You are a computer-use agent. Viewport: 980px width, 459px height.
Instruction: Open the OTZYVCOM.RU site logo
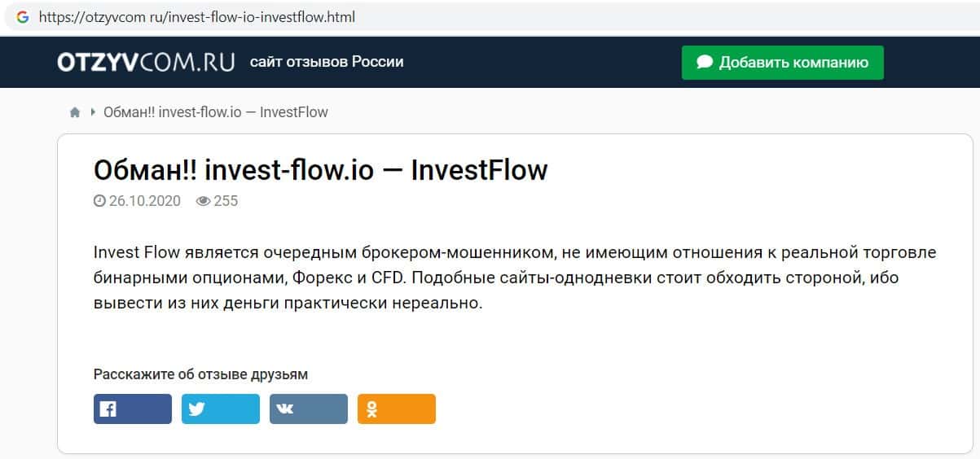tap(146, 62)
